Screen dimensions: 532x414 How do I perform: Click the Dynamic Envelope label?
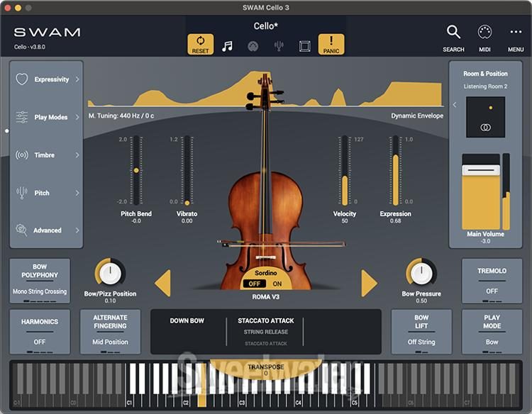coord(417,116)
